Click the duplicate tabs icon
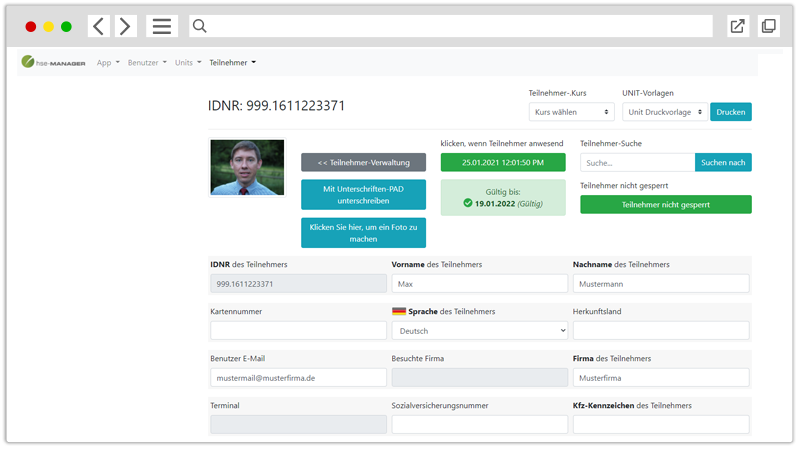The height and width of the screenshot is (450, 800). coord(769,26)
